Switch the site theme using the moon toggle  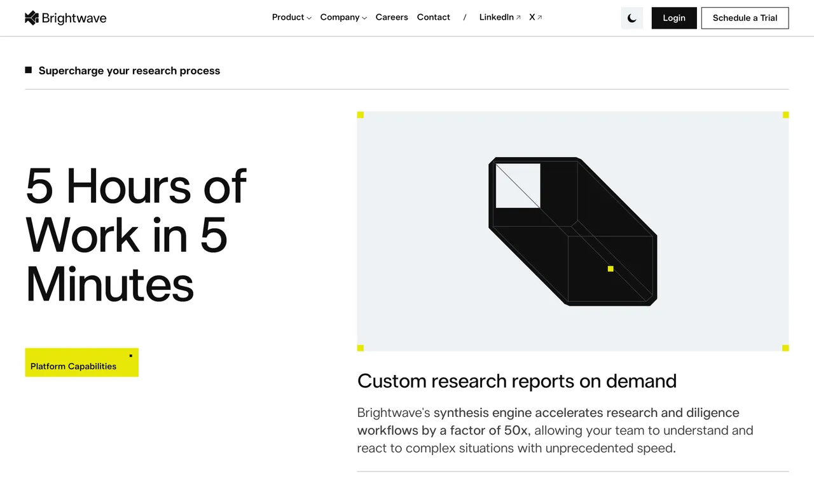tap(631, 18)
